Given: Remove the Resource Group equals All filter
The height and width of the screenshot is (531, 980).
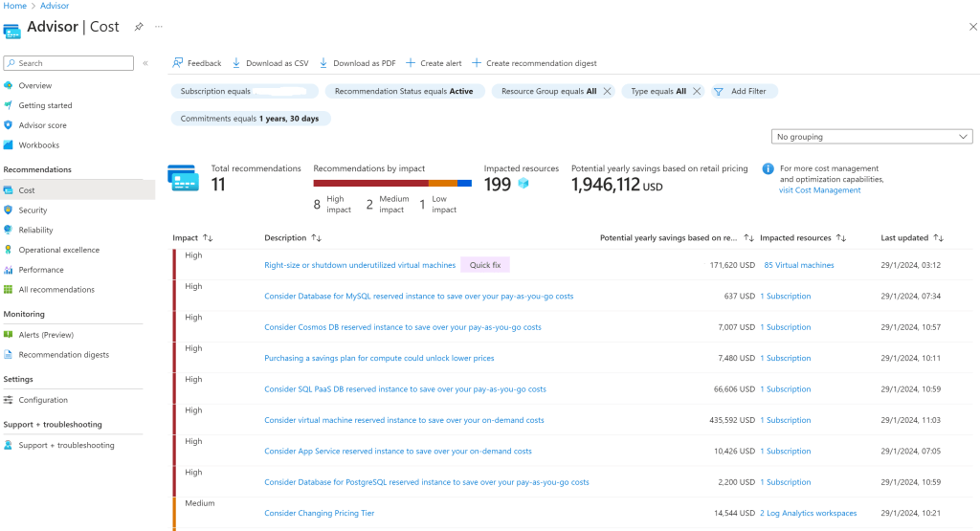Looking at the screenshot, I should pyautogui.click(x=607, y=91).
